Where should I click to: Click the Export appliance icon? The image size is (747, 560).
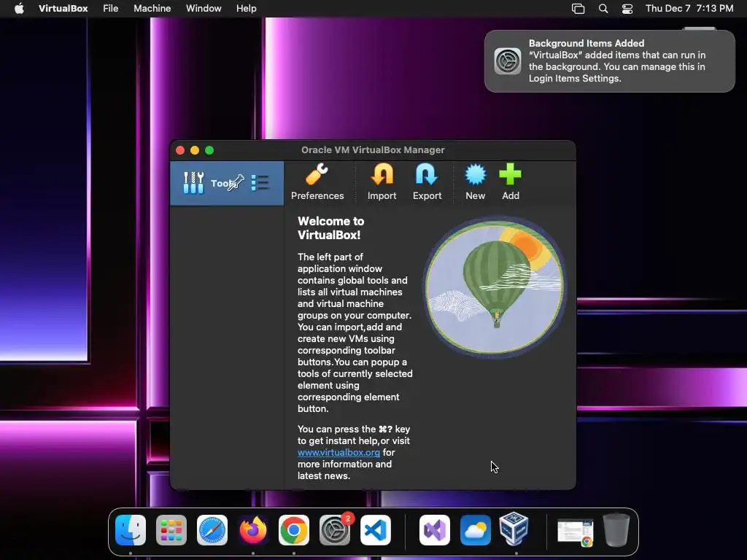[427, 182]
